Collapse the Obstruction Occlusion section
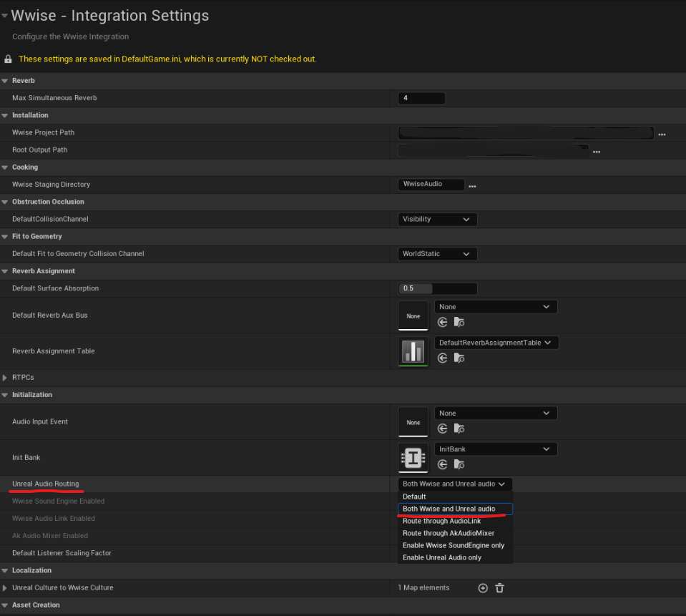 [5, 202]
